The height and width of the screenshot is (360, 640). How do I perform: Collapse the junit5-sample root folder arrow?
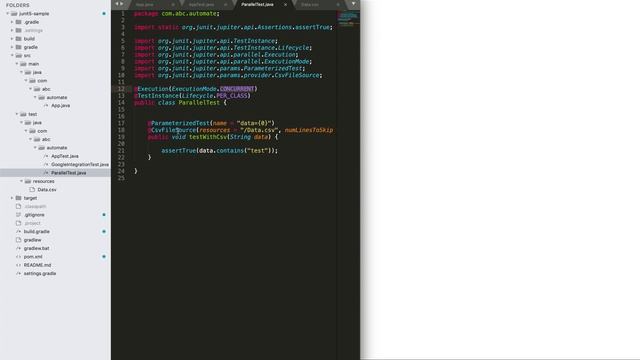click(x=7, y=13)
